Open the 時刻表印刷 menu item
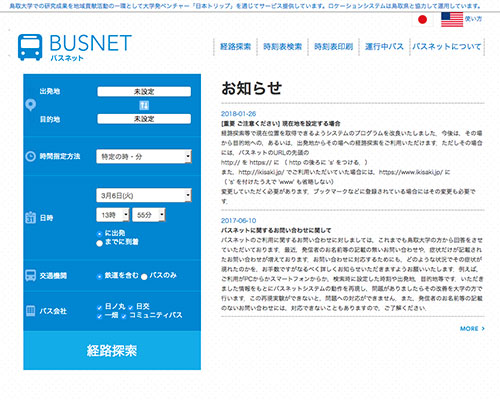The height and width of the screenshot is (400, 500). tap(333, 47)
